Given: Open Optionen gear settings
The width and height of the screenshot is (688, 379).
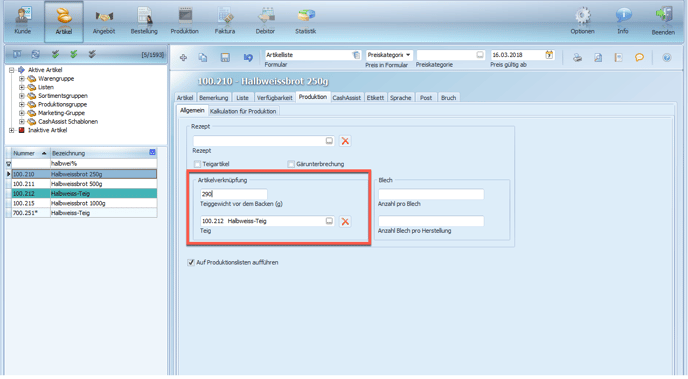Looking at the screenshot, I should click(583, 21).
